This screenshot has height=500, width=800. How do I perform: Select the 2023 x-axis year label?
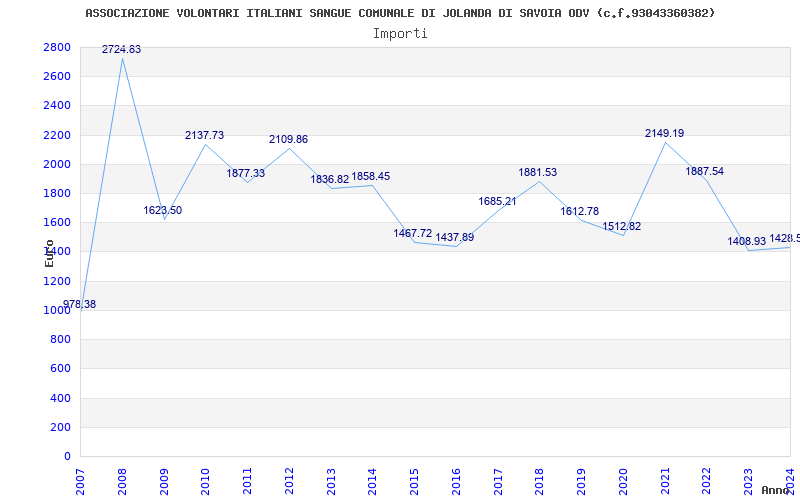(748, 482)
